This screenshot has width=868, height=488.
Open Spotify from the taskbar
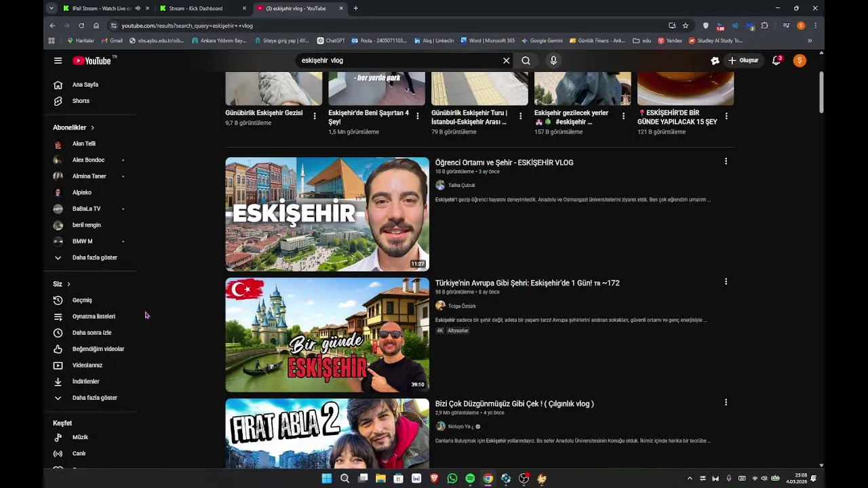(x=470, y=479)
